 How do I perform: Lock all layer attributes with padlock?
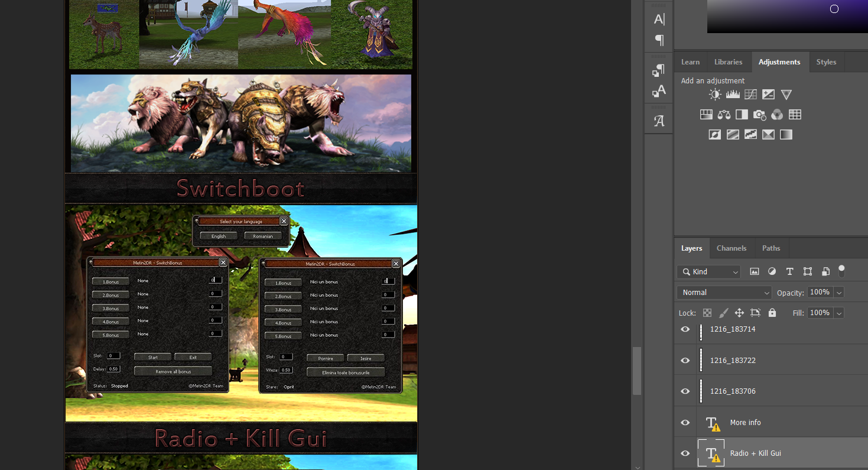click(x=772, y=313)
